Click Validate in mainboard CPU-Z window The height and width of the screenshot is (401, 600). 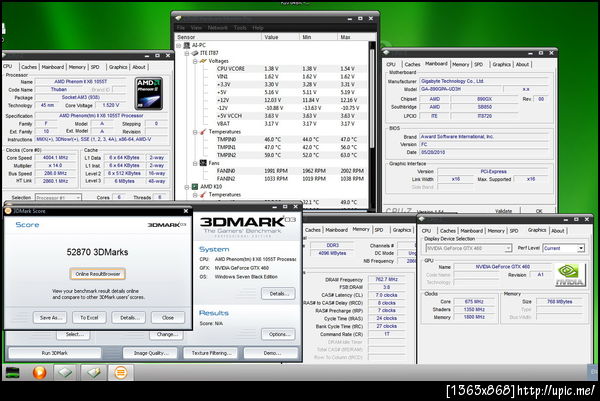tap(503, 210)
